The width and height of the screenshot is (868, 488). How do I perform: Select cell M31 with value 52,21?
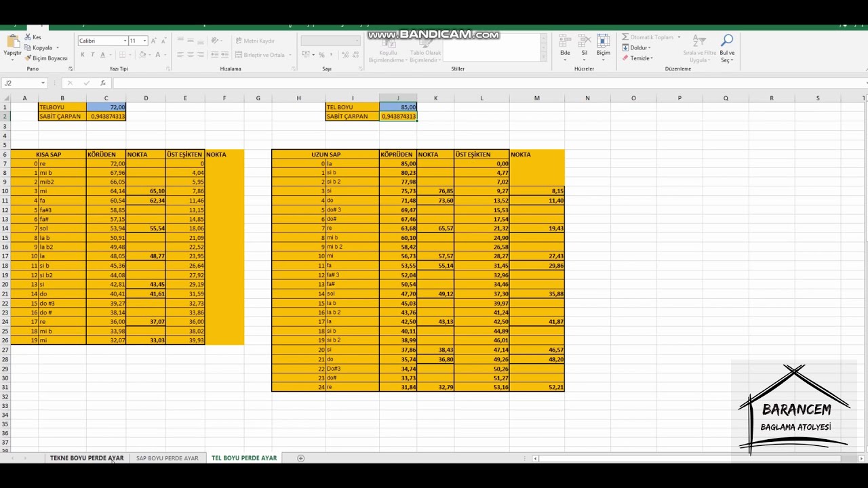537,387
